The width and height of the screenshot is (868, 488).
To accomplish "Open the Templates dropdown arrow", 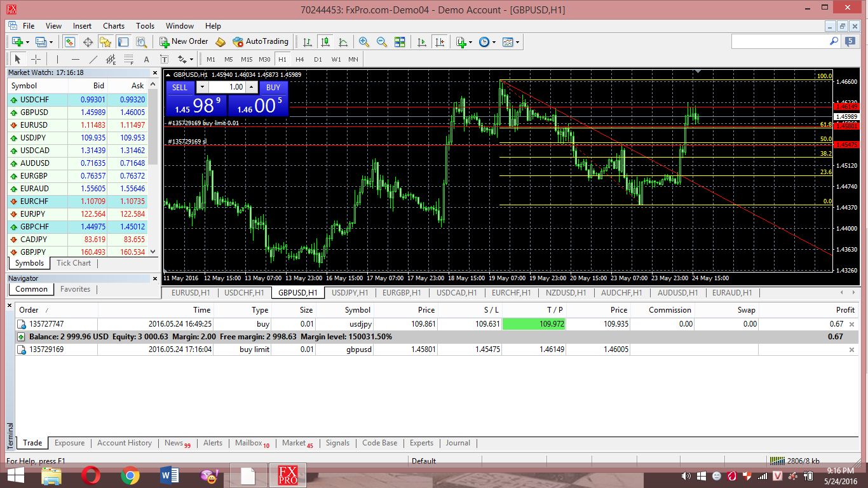I will pyautogui.click(x=518, y=42).
